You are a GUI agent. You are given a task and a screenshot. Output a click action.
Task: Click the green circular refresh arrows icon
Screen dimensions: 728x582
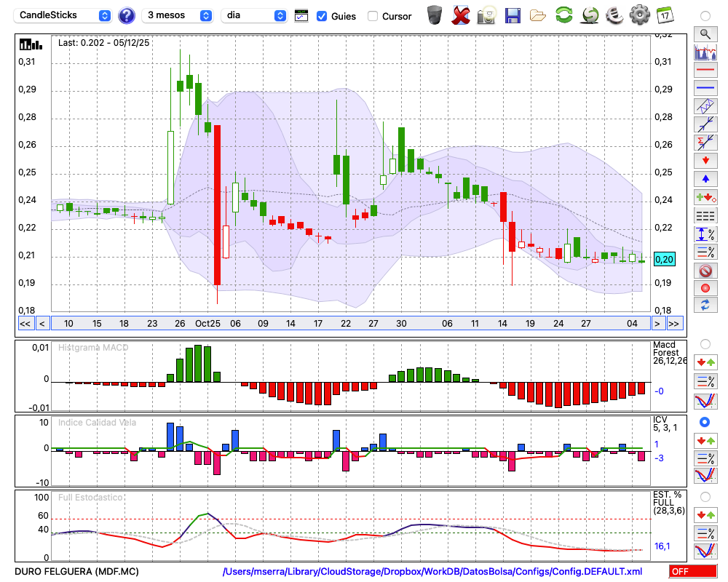(563, 15)
